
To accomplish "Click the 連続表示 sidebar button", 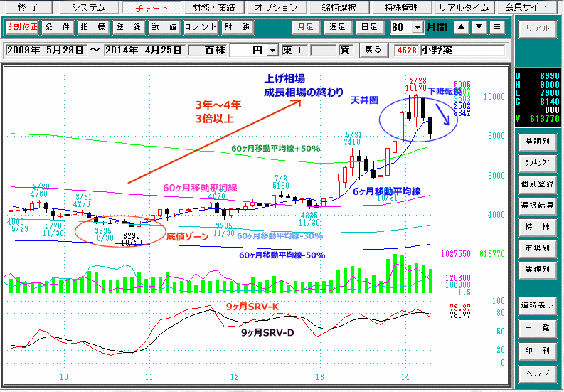I will (538, 305).
